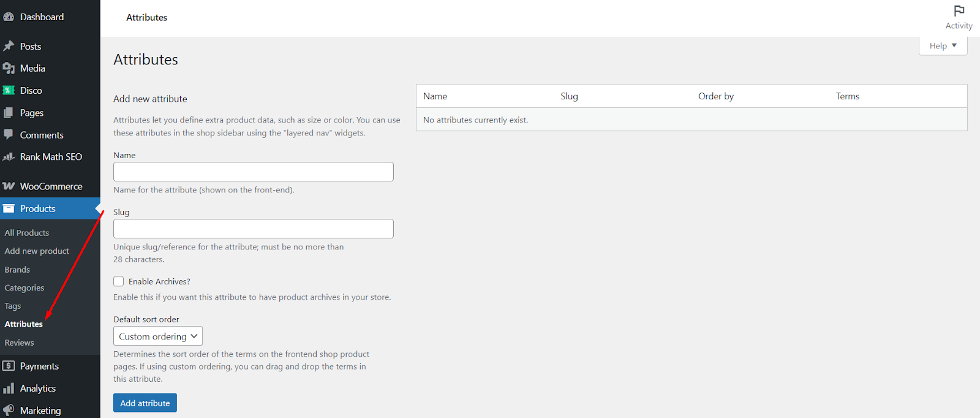Click the Slug table column header

click(x=570, y=96)
